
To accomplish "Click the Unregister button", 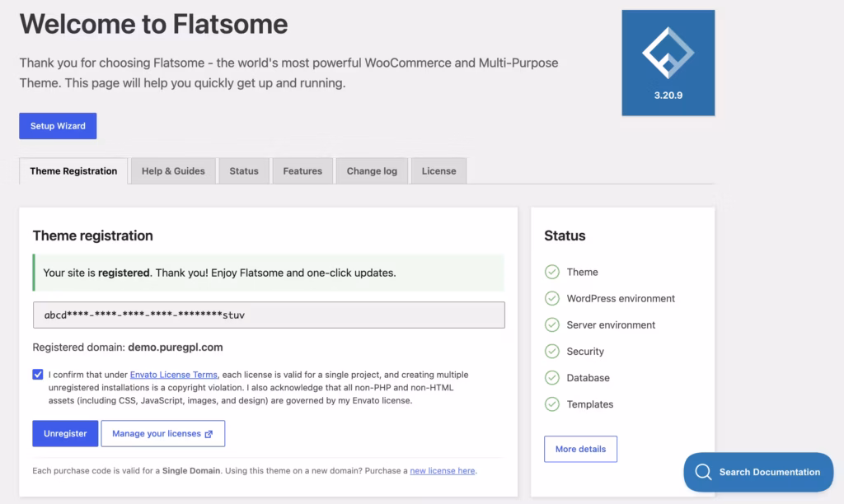I will tap(65, 433).
